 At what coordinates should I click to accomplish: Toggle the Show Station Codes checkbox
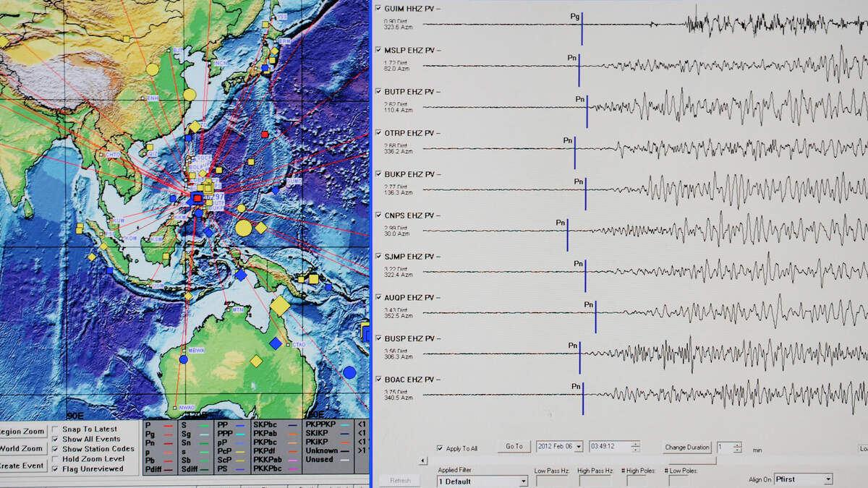coord(56,449)
